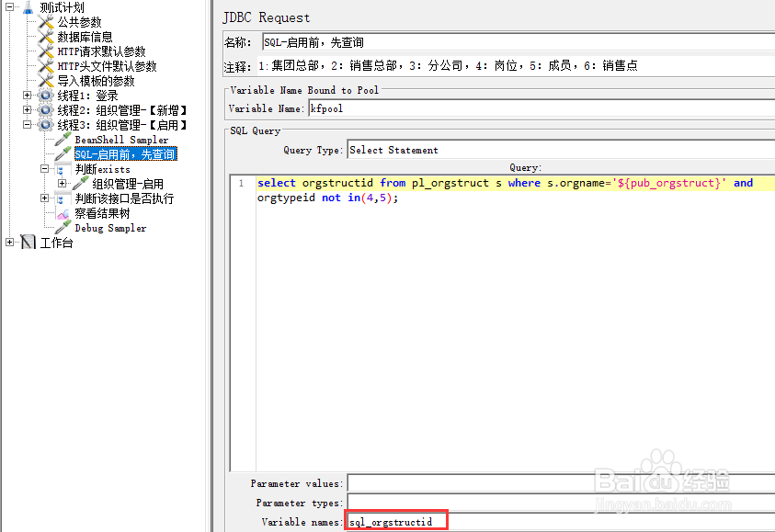This screenshot has width=775, height=532.
Task: Click the line number 1 in query gutter
Action: click(x=241, y=183)
